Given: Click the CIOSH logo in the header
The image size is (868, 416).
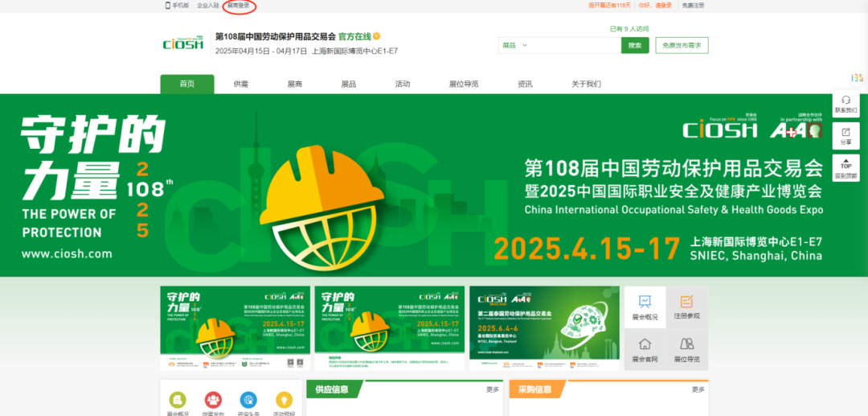Looking at the screenshot, I should coord(183,43).
